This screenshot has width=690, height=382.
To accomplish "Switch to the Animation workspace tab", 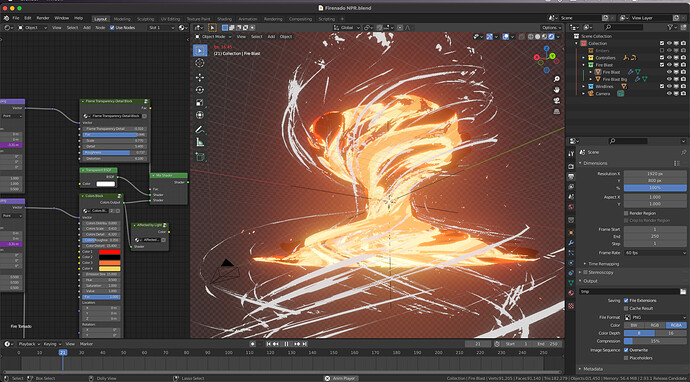I will coord(248,19).
